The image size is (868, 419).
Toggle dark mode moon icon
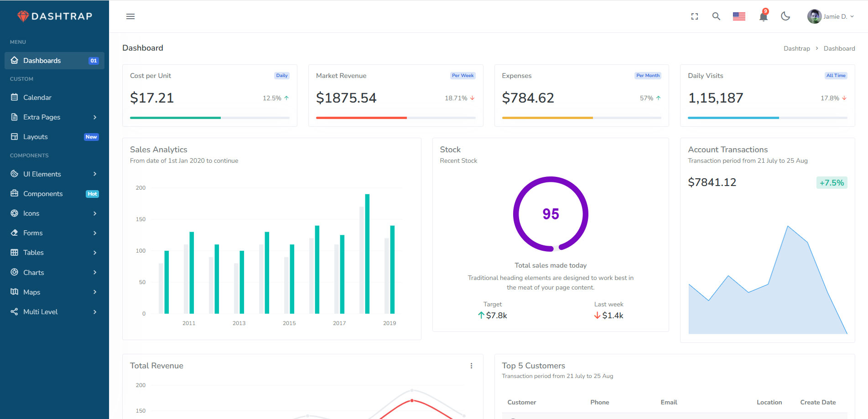pyautogui.click(x=785, y=16)
